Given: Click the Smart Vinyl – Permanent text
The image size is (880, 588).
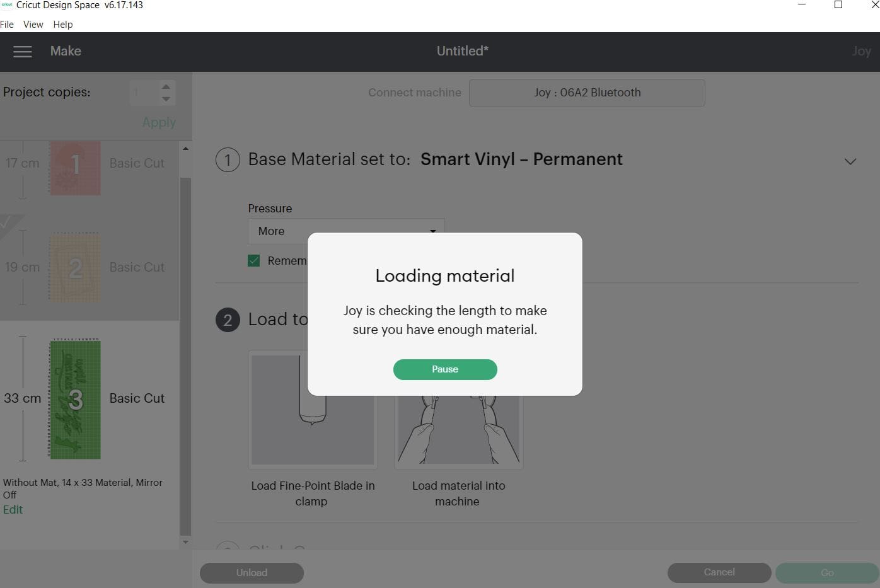Looking at the screenshot, I should tap(521, 159).
